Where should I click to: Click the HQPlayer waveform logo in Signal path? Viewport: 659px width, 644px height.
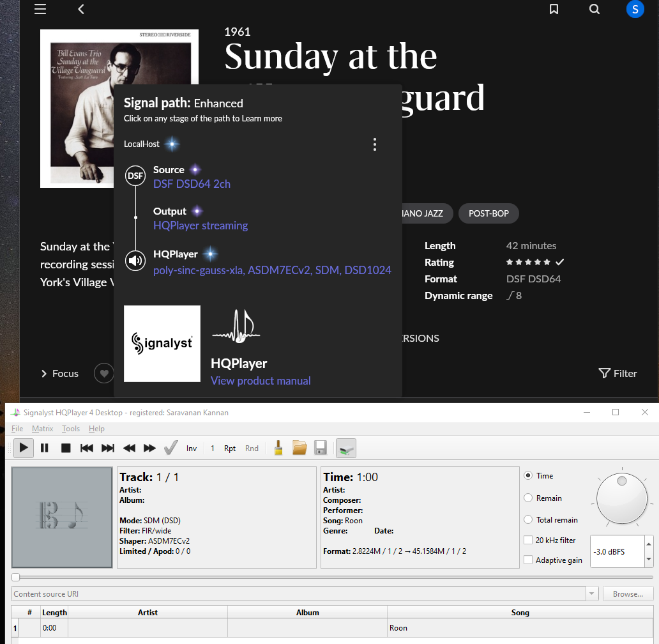[236, 326]
